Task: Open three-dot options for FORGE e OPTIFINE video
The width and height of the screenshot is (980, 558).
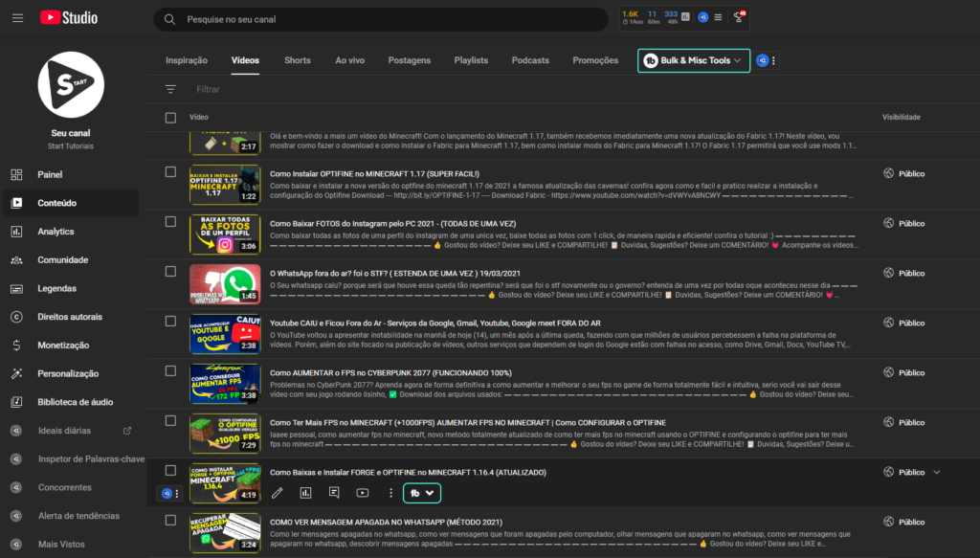Action: click(x=390, y=493)
